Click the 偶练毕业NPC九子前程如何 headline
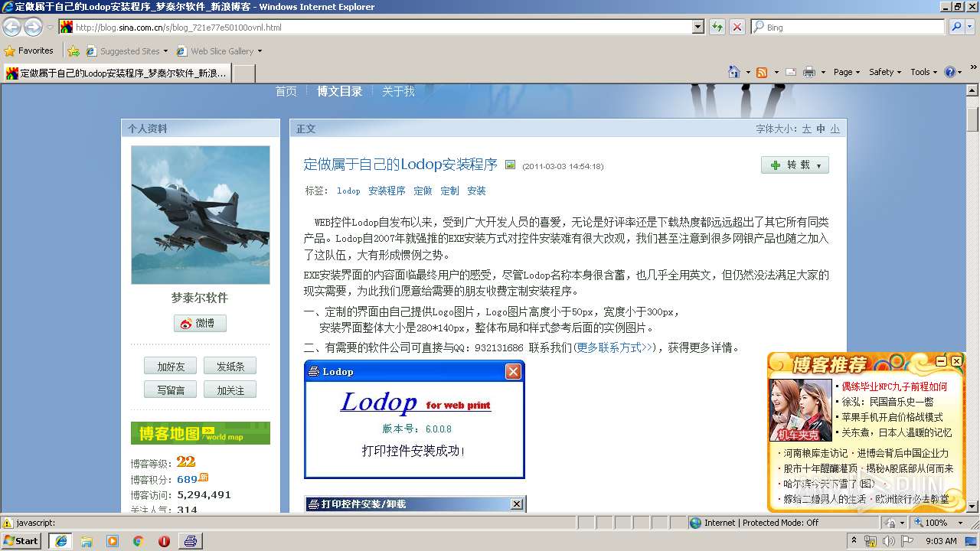This screenshot has width=980, height=551. coord(895,386)
